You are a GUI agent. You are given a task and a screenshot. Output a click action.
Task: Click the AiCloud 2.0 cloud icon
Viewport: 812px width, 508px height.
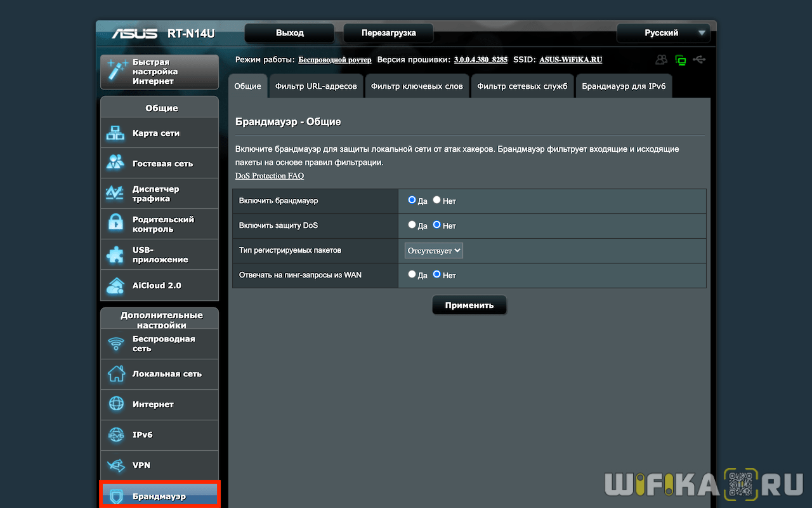point(116,286)
